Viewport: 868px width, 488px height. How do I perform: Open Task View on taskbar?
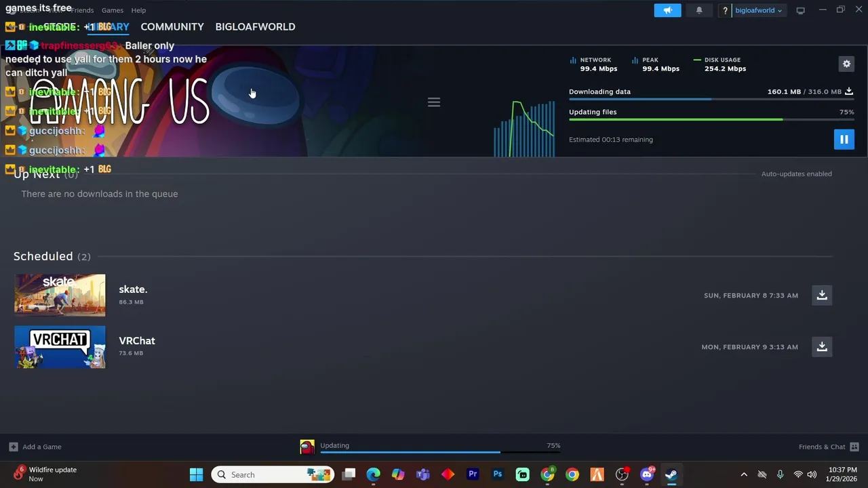(349, 474)
